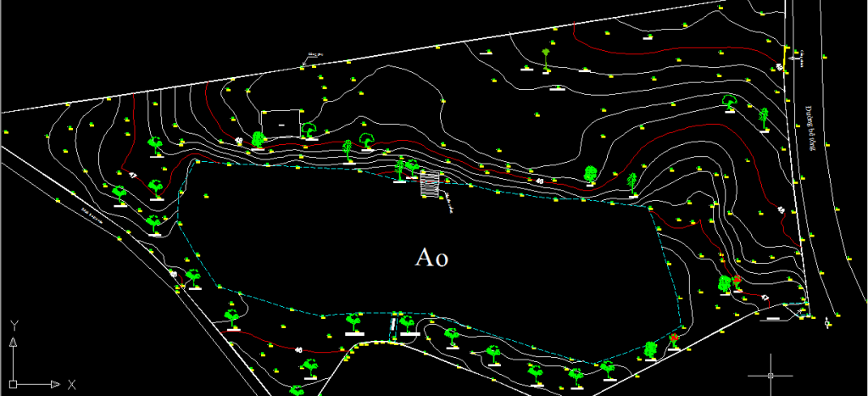Click the lone tall tree near the top center
The image size is (868, 396).
tap(547, 58)
